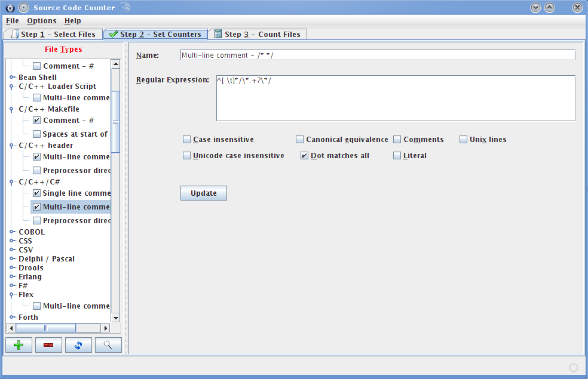588x379 pixels.
Task: Click the application icon in title bar
Action: tap(10, 8)
